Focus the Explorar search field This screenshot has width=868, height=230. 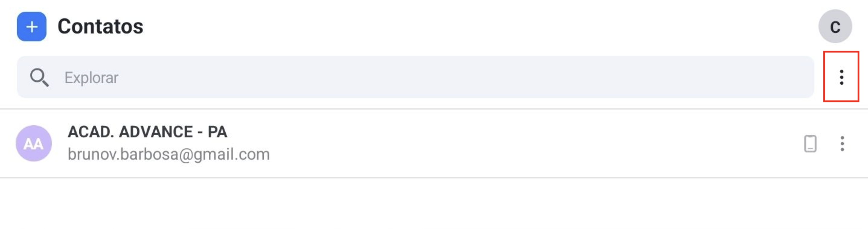tap(415, 77)
